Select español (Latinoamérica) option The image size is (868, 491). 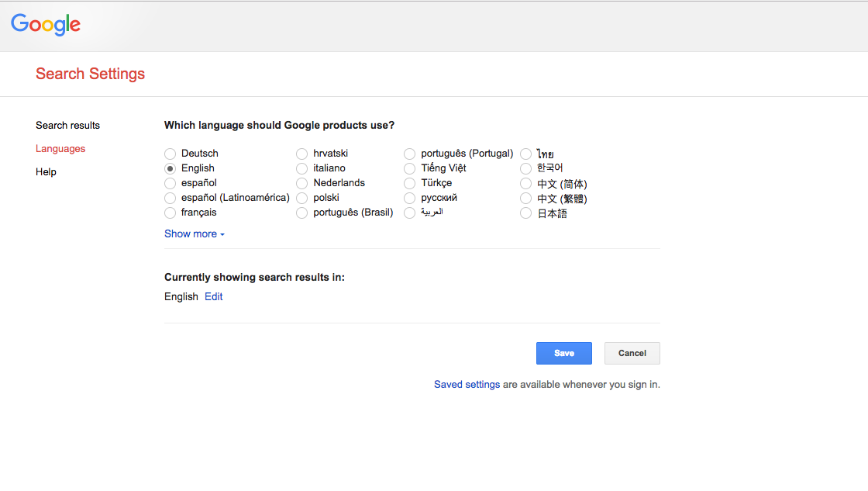(170, 198)
